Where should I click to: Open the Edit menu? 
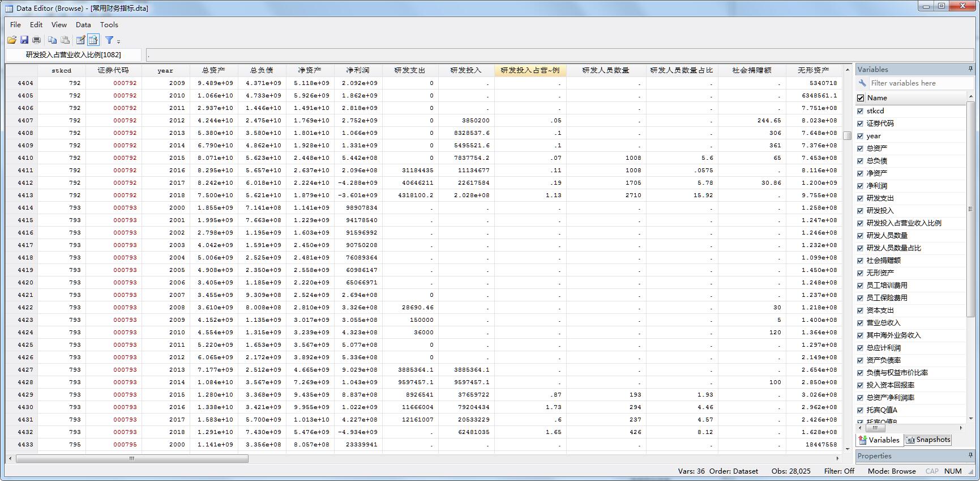click(x=36, y=24)
